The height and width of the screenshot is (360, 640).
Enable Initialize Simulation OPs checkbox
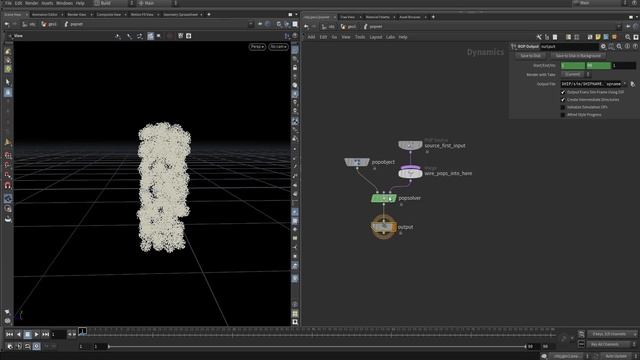click(x=563, y=107)
